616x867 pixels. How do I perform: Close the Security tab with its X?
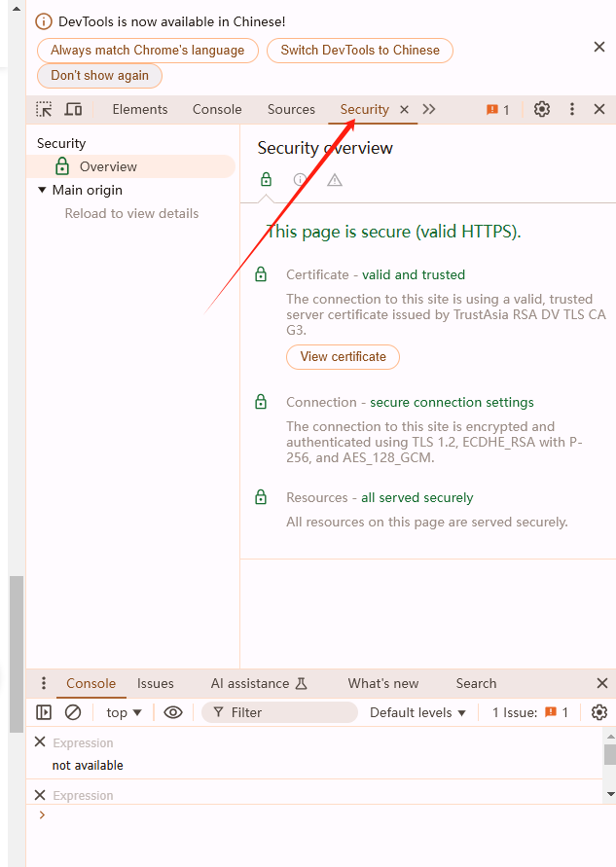click(404, 110)
